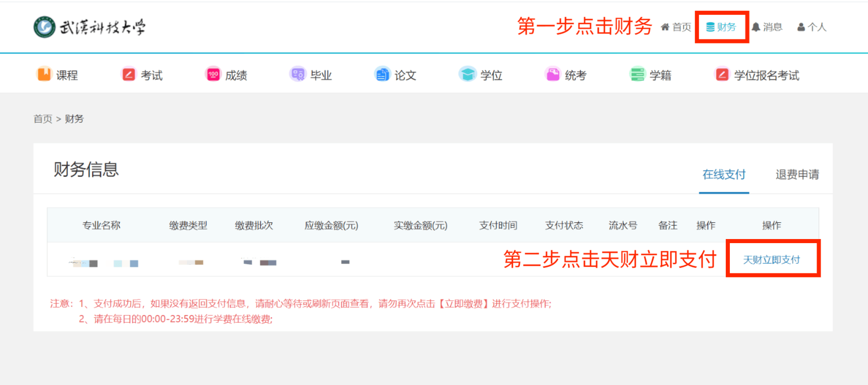Screen dimensions: 868x385
Task: Open 财务 finance in top navigation
Action: (721, 27)
